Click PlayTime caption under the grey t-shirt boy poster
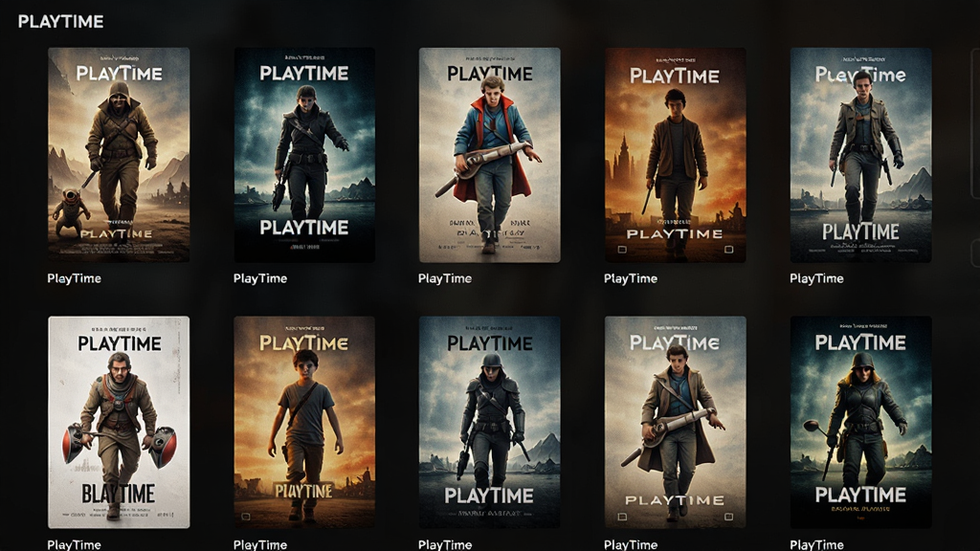 (260, 544)
